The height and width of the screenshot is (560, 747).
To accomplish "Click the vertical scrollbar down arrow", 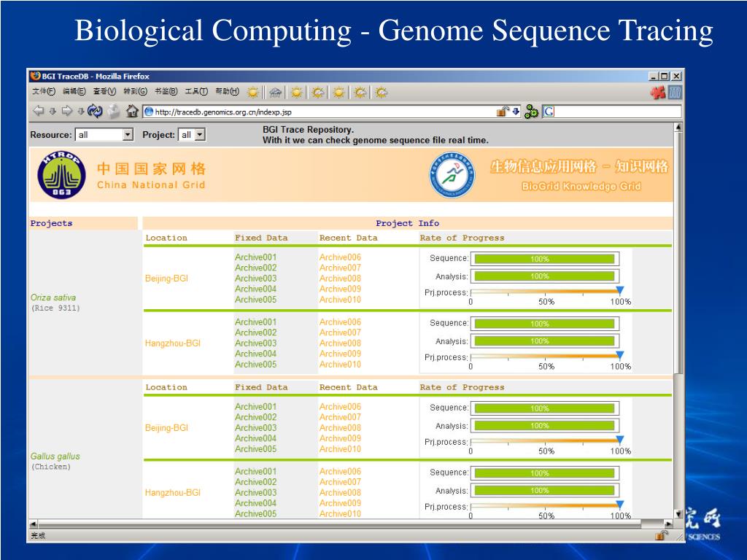I will (678, 514).
